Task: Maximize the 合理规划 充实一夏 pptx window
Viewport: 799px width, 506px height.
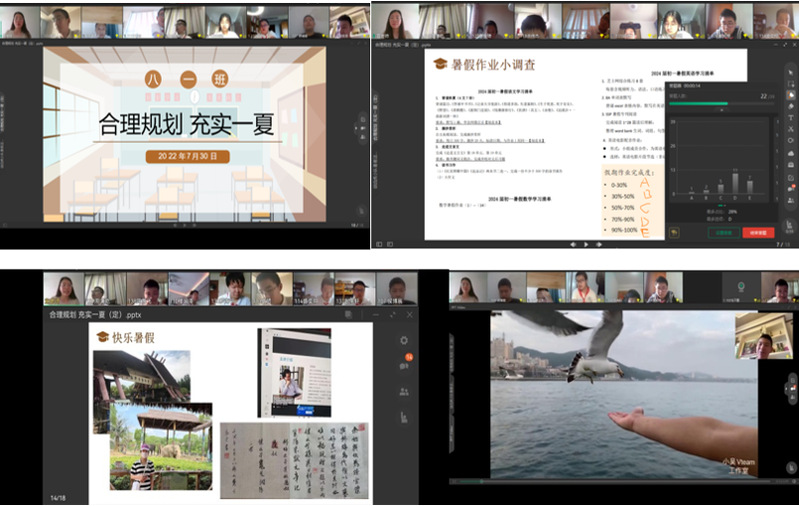Action: point(391,314)
